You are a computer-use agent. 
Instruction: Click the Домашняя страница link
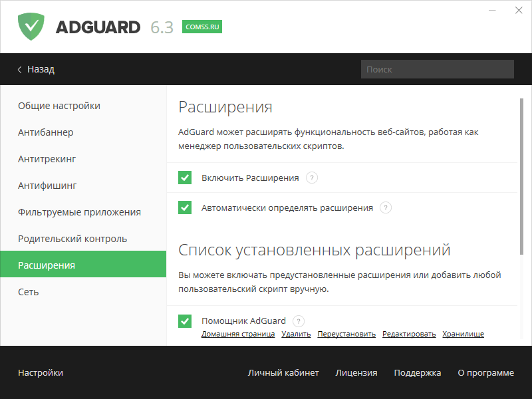point(238,334)
